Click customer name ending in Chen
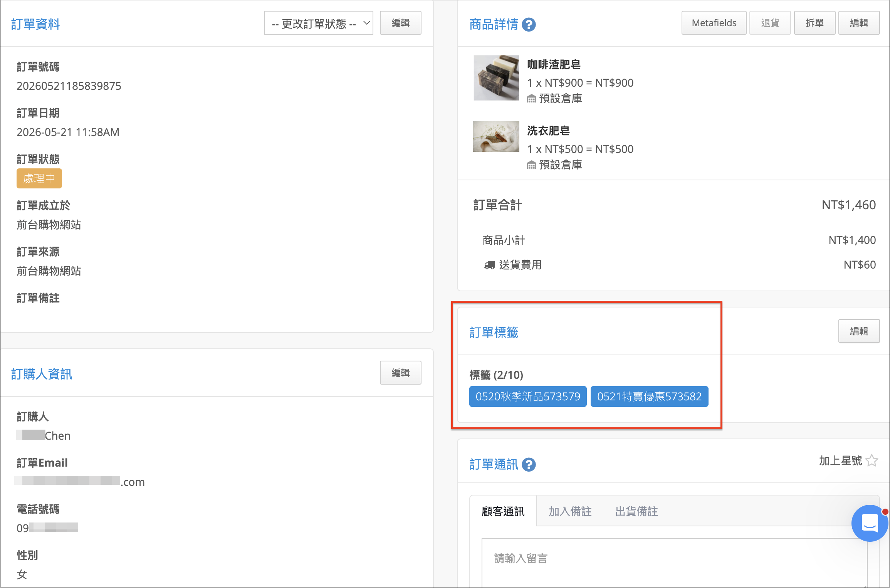The image size is (890, 588). click(44, 435)
